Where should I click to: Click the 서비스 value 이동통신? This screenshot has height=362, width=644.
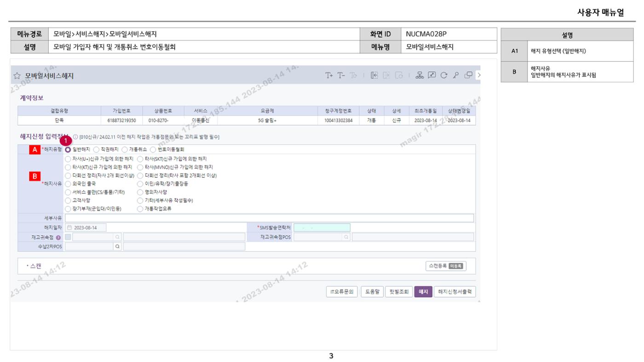(201, 120)
